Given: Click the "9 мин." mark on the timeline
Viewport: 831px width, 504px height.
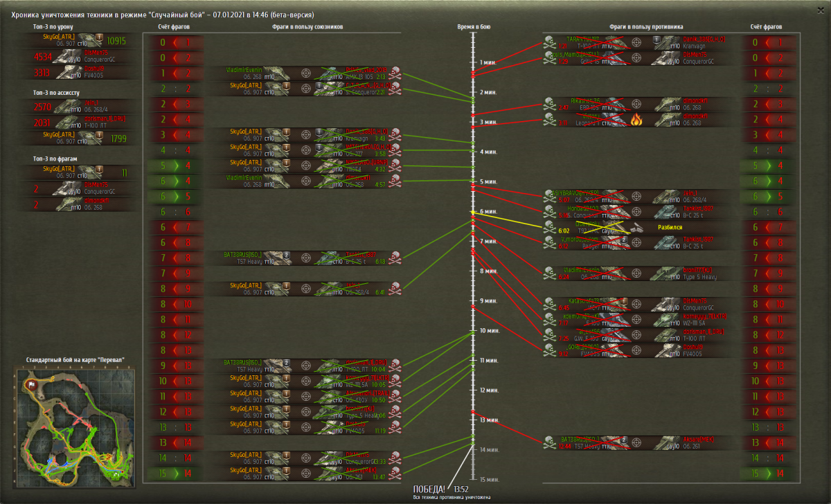Looking at the screenshot, I should (489, 301).
